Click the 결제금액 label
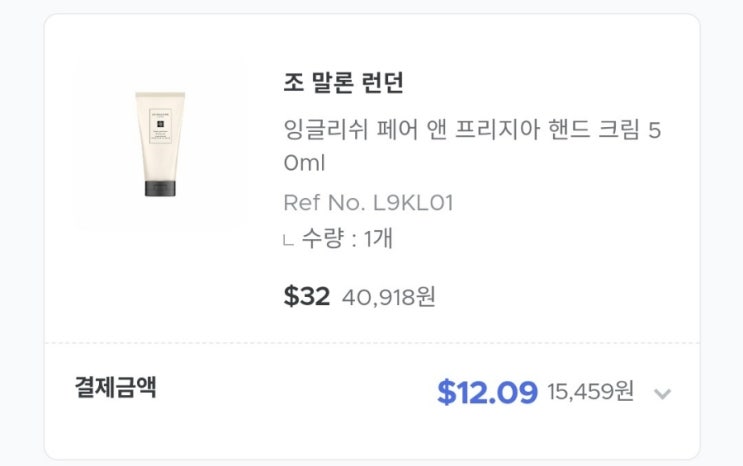743x466 pixels. tap(115, 387)
